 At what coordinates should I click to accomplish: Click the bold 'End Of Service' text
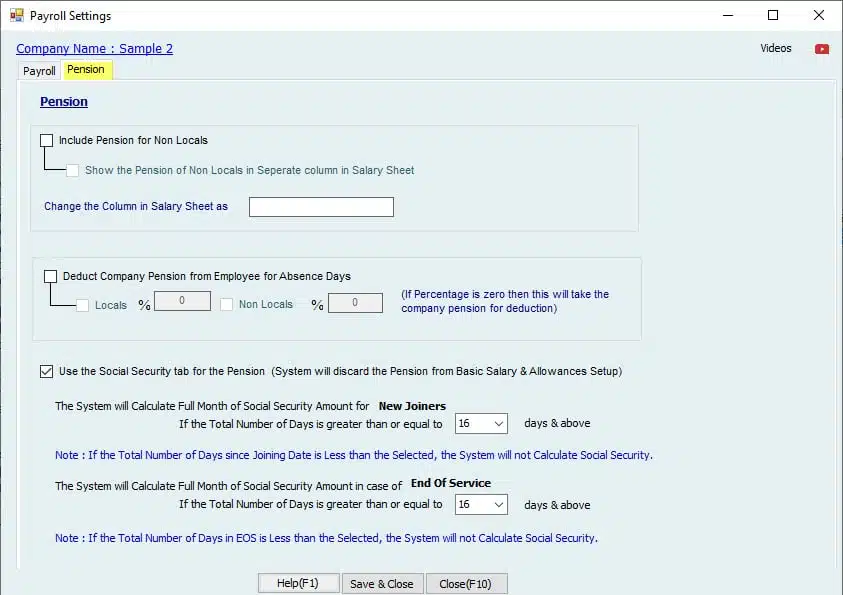[x=451, y=483]
